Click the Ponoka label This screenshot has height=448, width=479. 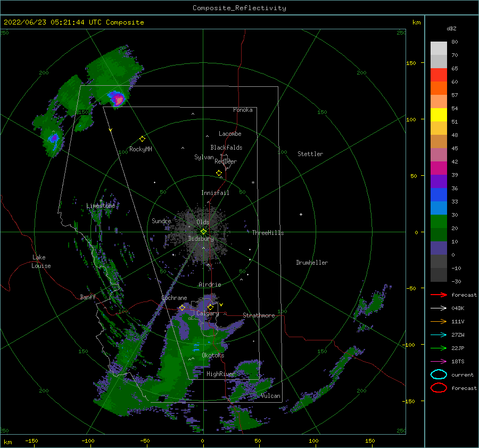(243, 110)
